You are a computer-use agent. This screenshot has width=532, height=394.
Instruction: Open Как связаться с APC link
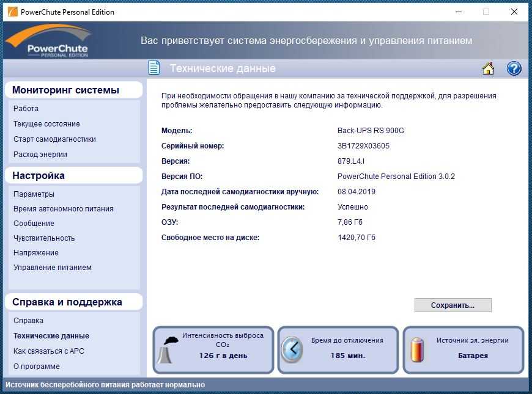[48, 351]
